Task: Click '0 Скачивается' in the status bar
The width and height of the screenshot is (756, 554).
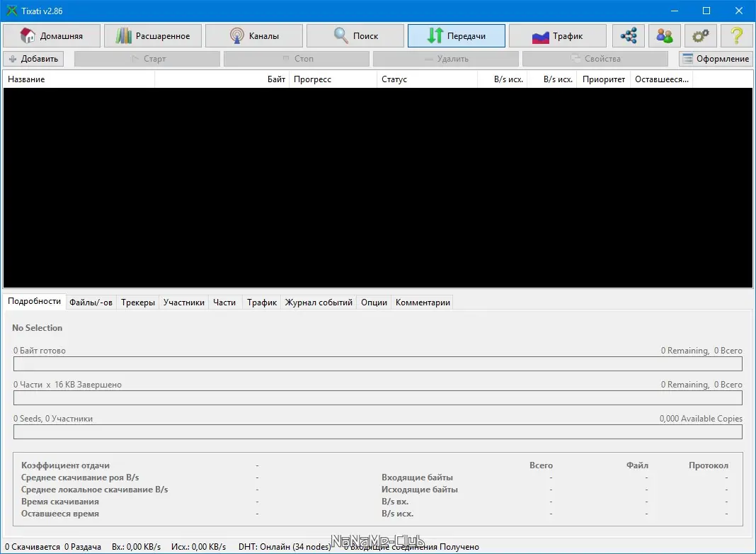Action: 33,547
